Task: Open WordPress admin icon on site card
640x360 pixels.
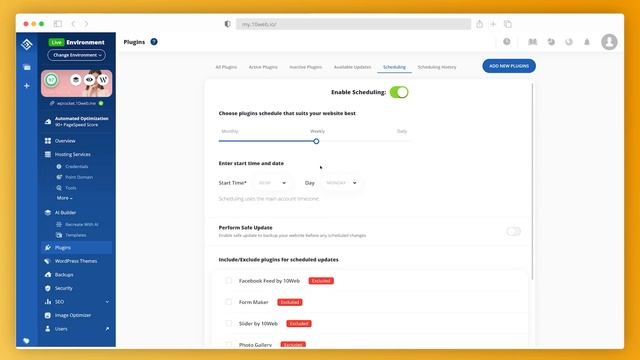Action: tap(103, 80)
